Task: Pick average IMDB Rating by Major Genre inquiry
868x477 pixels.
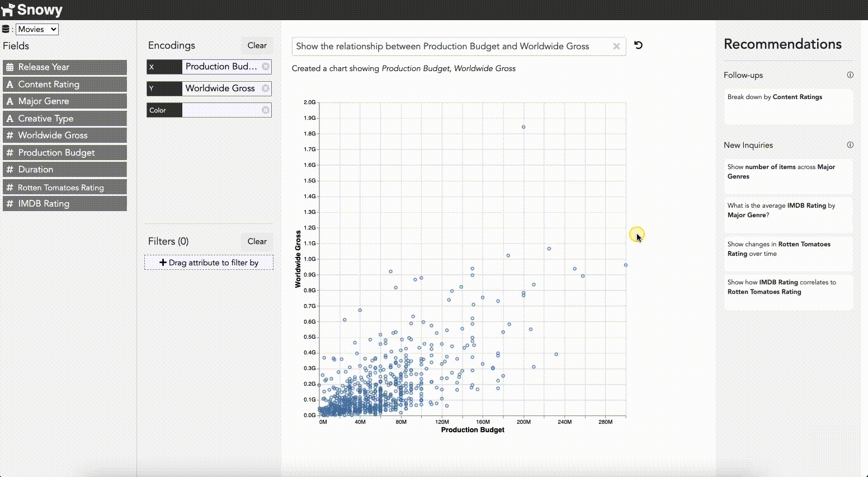Action: pos(787,214)
